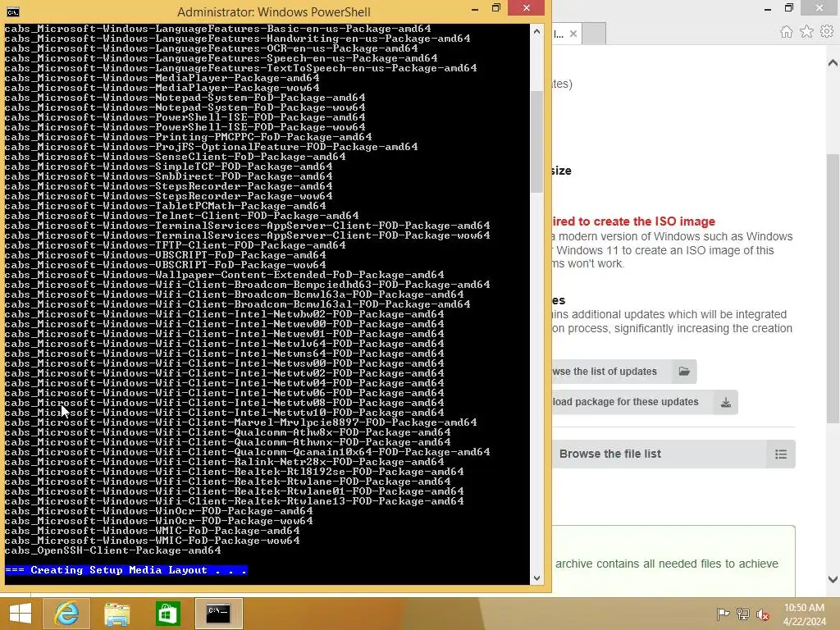Open the Windows Store taskbar icon
This screenshot has height=630, width=840.
[x=167, y=614]
